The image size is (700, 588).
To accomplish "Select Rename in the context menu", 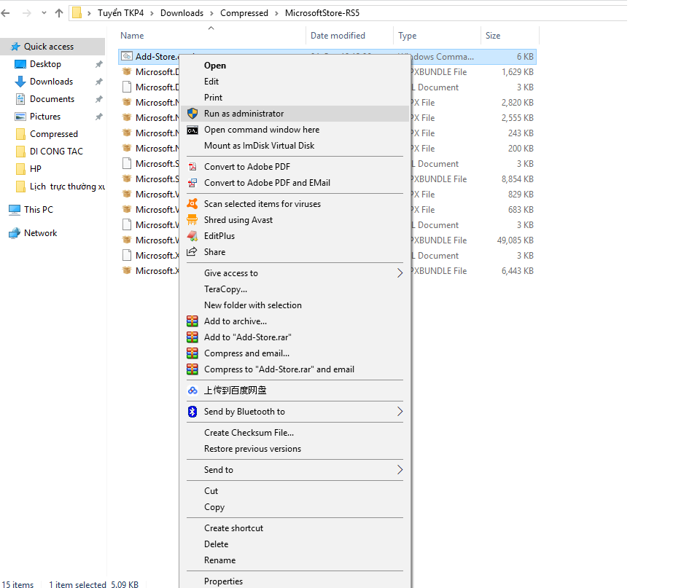I will point(219,560).
